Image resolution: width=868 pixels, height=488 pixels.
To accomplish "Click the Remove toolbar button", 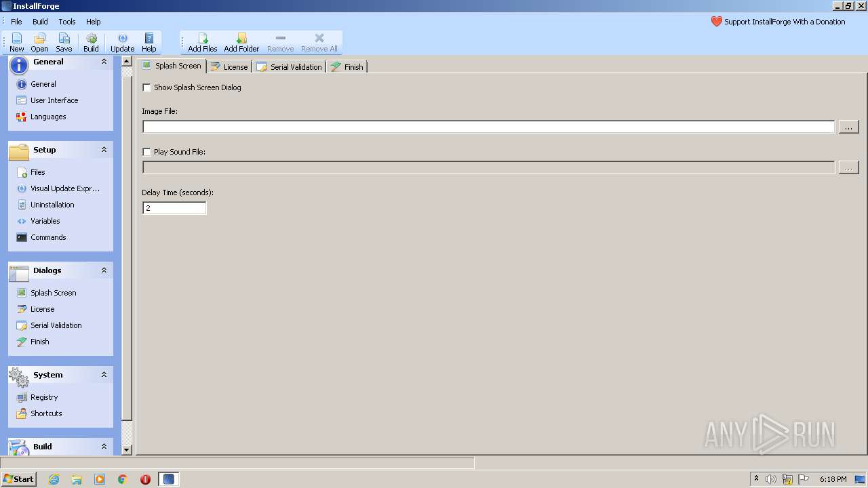I will [x=280, y=43].
